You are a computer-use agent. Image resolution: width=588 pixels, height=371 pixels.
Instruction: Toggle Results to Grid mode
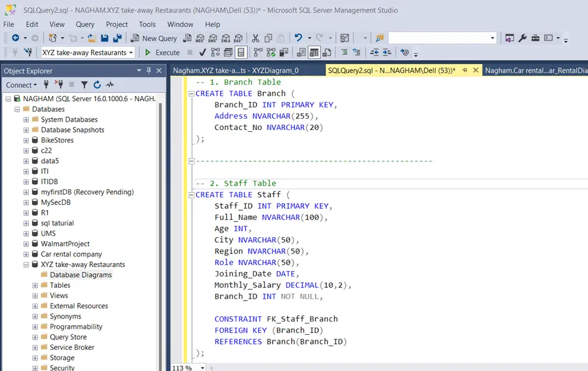pos(314,52)
